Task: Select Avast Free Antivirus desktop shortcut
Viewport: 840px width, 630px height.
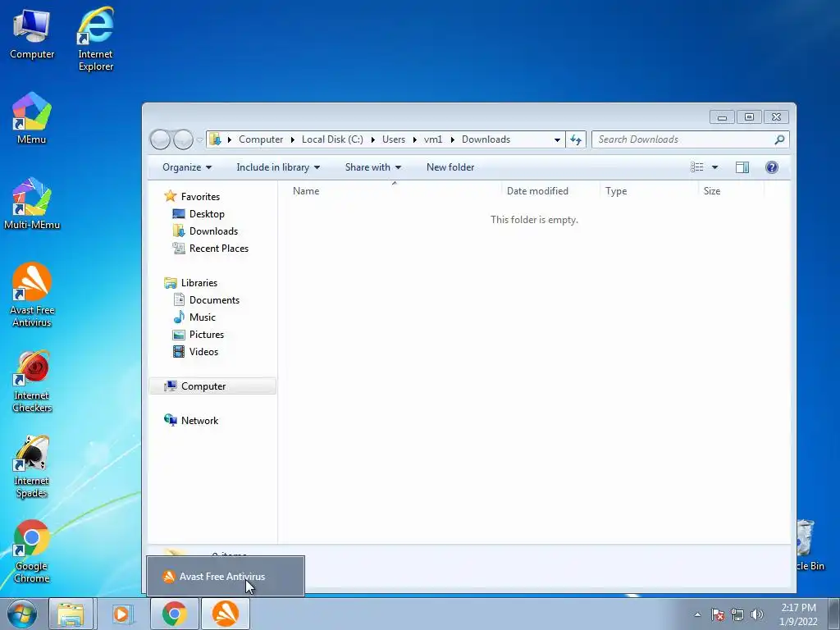Action: tap(32, 294)
